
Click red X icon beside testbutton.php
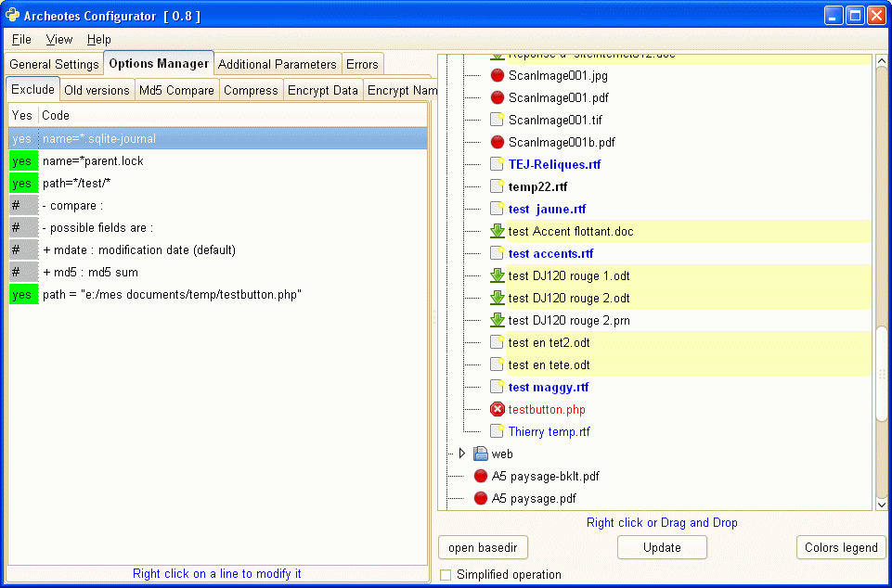(x=497, y=409)
